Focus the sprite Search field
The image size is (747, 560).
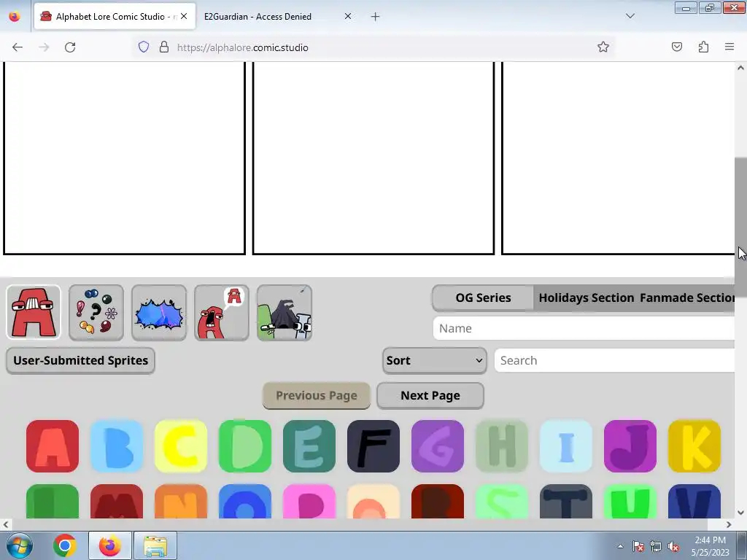(614, 360)
